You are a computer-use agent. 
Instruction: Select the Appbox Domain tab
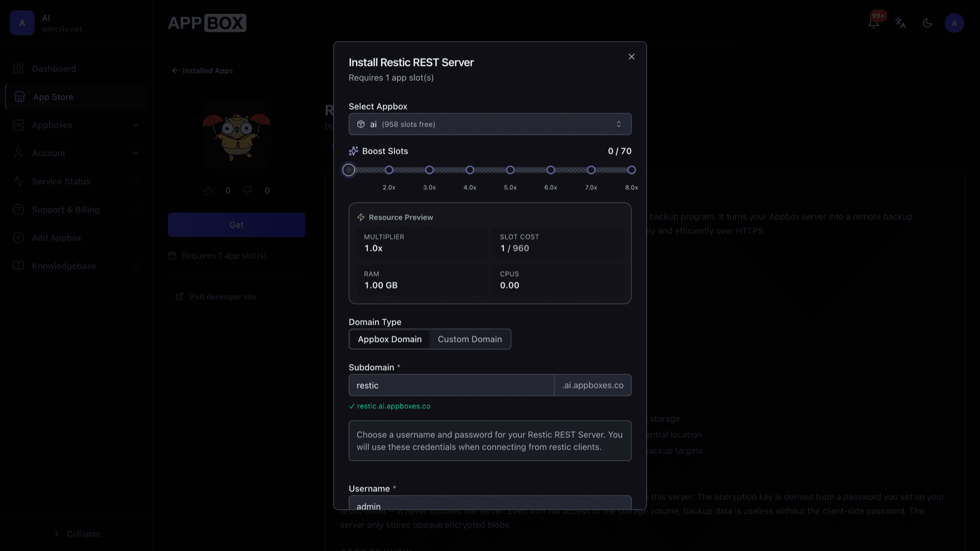pyautogui.click(x=389, y=339)
